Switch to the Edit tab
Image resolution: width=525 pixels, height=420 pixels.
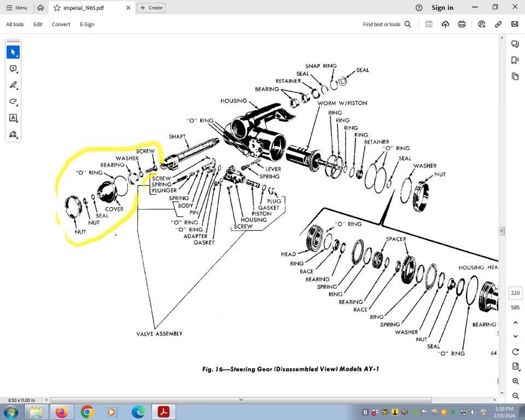pyautogui.click(x=38, y=24)
